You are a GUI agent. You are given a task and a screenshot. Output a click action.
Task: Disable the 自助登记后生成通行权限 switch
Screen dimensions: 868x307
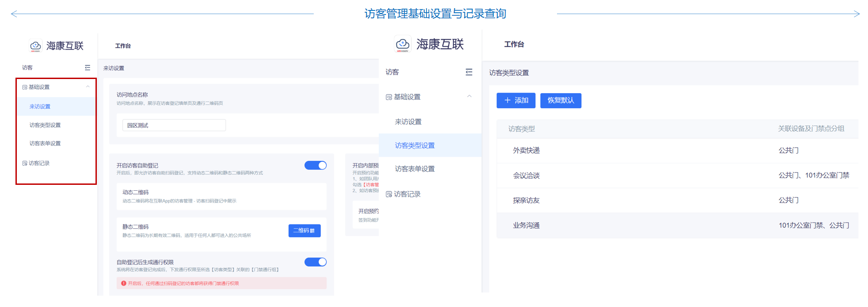tap(315, 262)
